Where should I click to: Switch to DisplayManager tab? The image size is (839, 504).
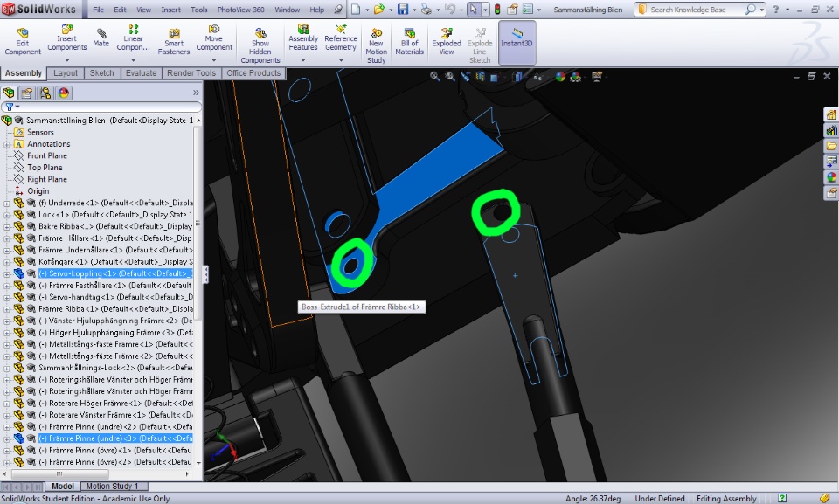64,93
